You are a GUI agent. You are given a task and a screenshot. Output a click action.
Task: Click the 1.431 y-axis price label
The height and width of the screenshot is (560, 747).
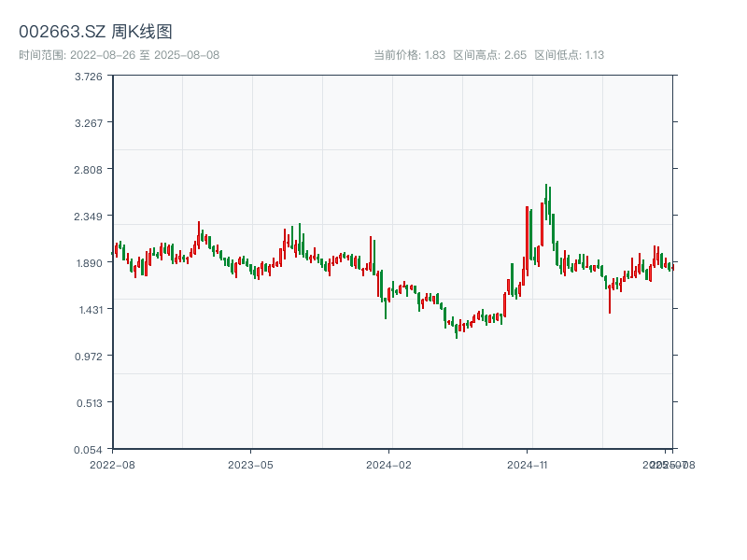pyautogui.click(x=89, y=310)
